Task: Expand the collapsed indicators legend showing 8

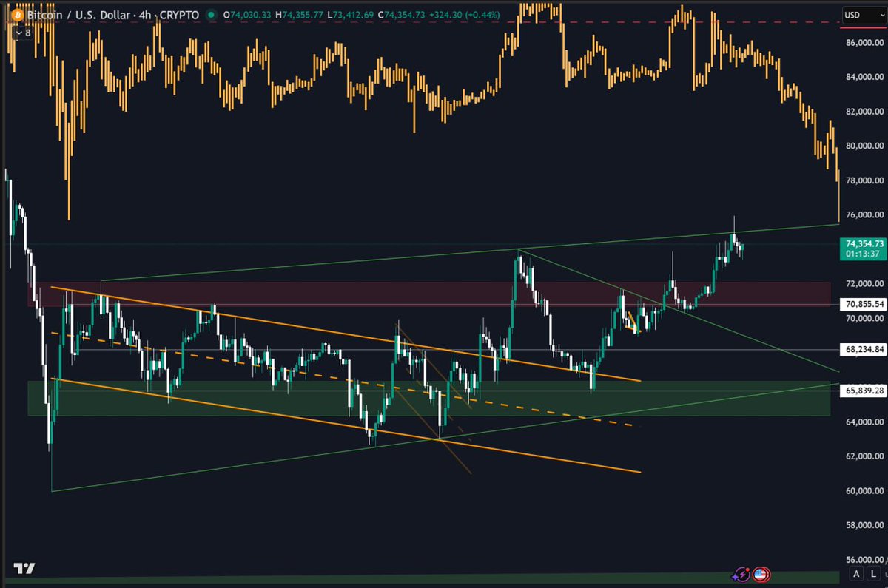Action: coord(23,33)
